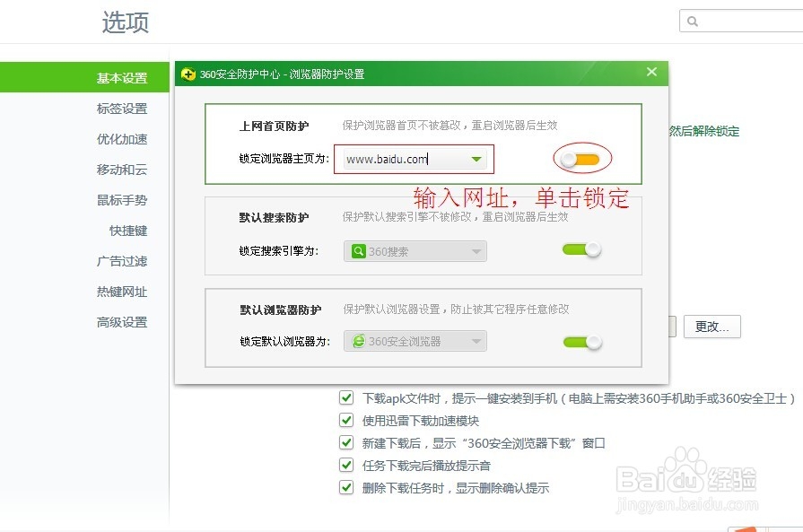Open the 高级设置 sidebar tab

(122, 322)
